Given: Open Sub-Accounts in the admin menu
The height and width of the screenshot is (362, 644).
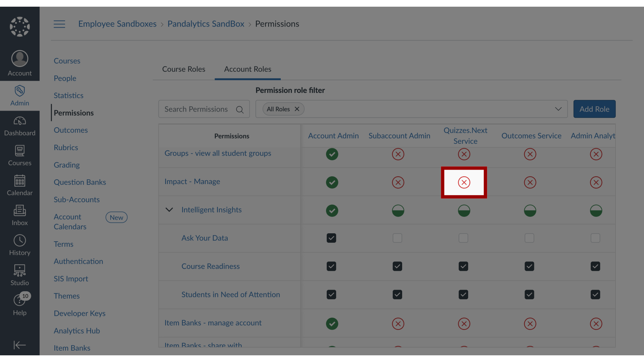Looking at the screenshot, I should click(77, 200).
